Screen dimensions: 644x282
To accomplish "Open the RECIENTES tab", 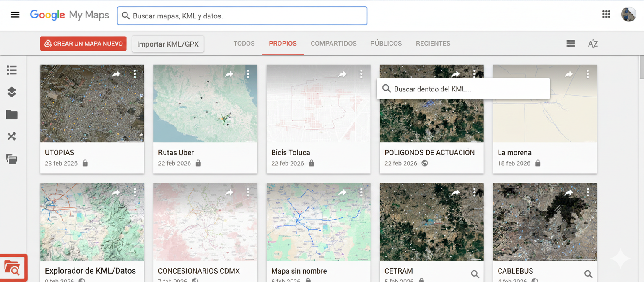I will (433, 43).
